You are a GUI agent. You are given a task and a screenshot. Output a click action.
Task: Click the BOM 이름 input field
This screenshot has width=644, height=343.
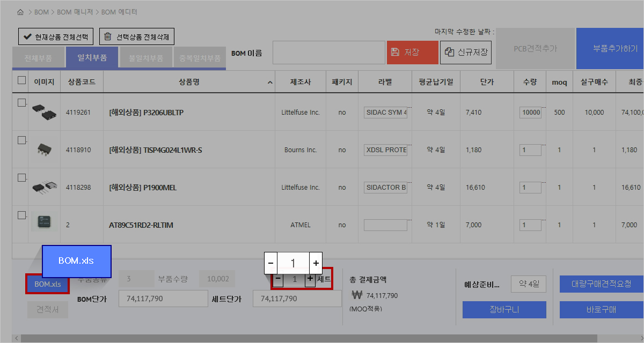[x=328, y=53]
